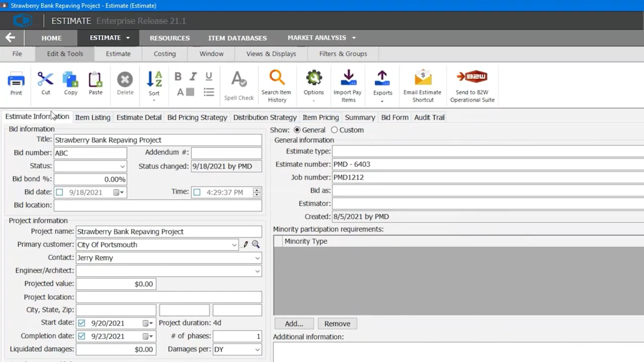Expand the Contact dropdown for Jerry Remy
Image resolution: width=644 pixels, height=362 pixels.
[257, 258]
